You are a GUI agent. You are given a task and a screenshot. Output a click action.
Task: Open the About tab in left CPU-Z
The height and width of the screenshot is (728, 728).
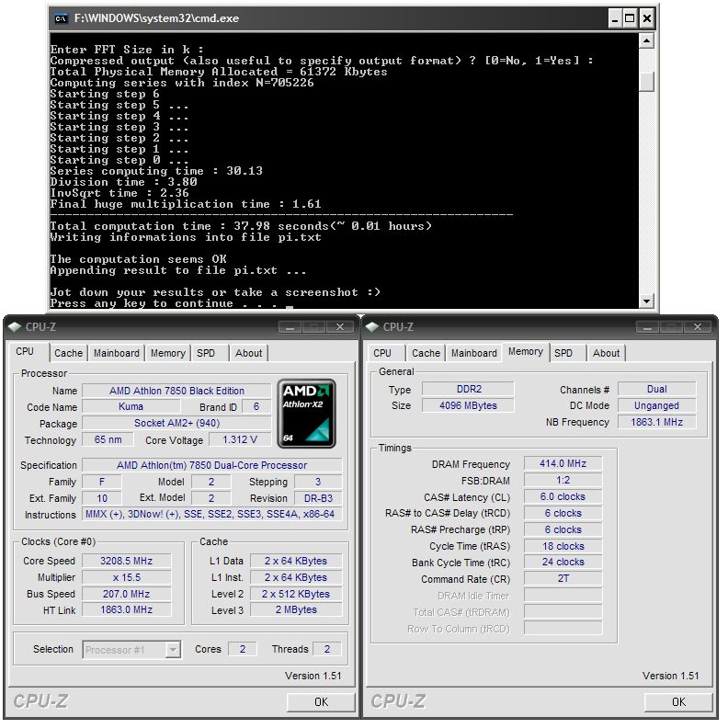[x=248, y=353]
